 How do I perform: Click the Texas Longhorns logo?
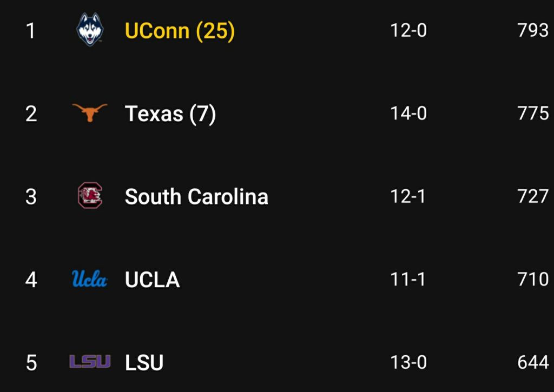(90, 112)
